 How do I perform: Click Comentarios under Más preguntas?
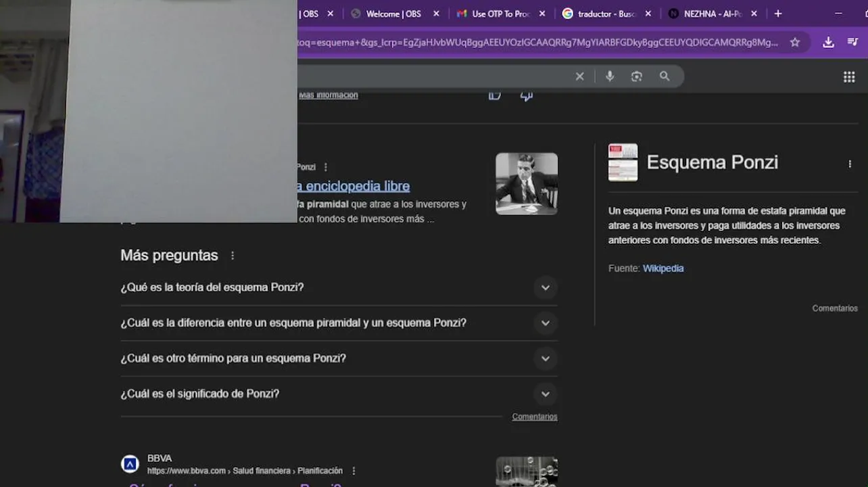[x=535, y=417]
